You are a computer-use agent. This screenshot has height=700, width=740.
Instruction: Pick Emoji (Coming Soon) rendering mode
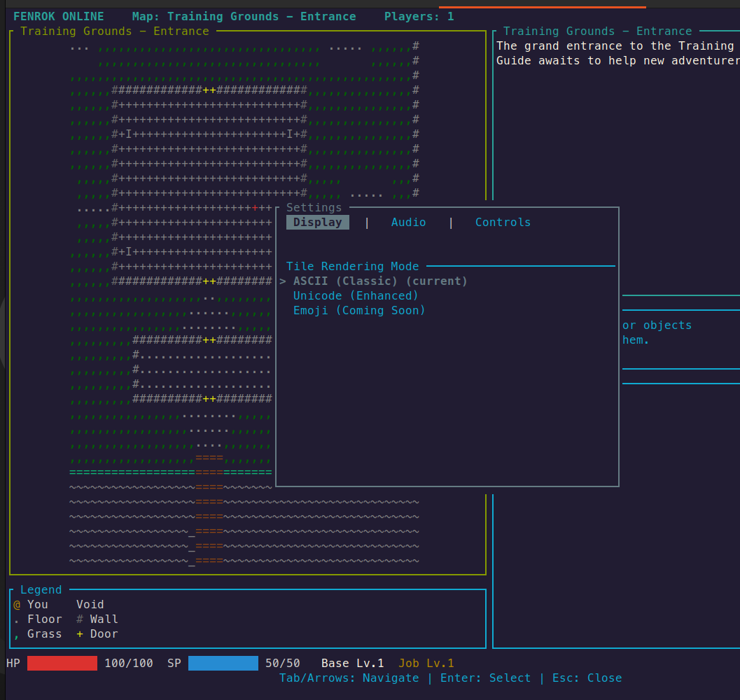pyautogui.click(x=359, y=311)
